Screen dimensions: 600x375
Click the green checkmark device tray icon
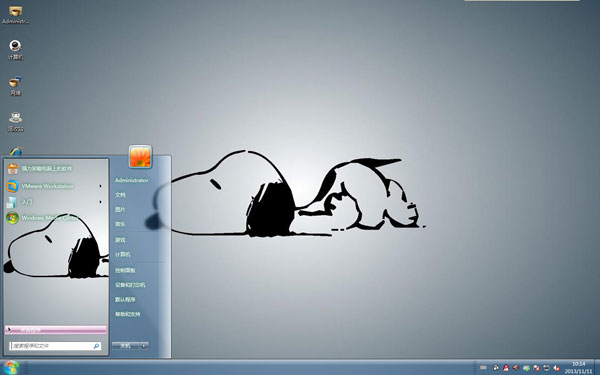(527, 368)
